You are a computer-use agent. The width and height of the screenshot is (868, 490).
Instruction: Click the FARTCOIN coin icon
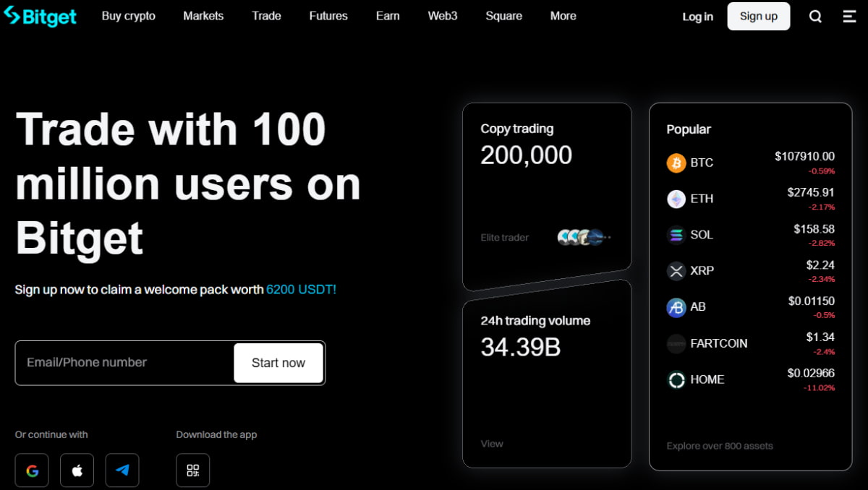(676, 343)
